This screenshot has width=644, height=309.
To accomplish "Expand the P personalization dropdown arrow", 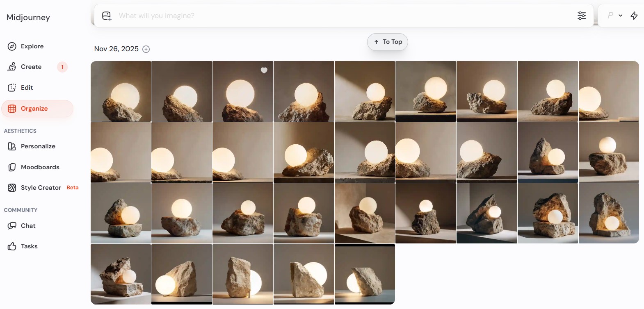I will pyautogui.click(x=621, y=16).
